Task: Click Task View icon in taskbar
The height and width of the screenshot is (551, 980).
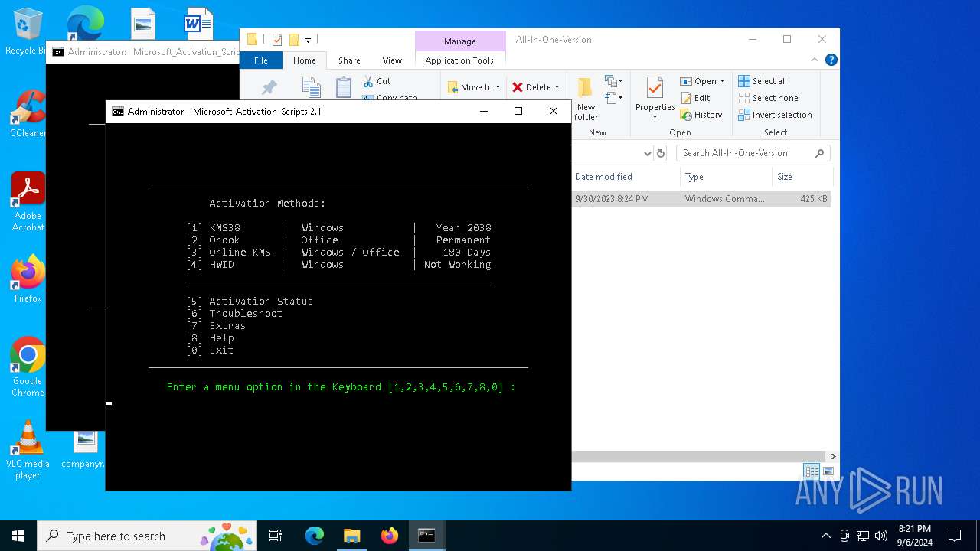Action: click(276, 536)
